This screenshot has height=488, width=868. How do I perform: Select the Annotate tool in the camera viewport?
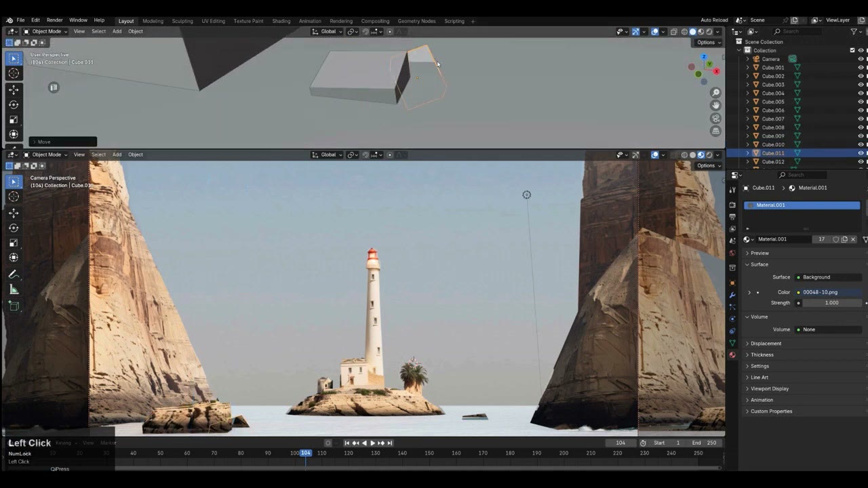(x=14, y=274)
